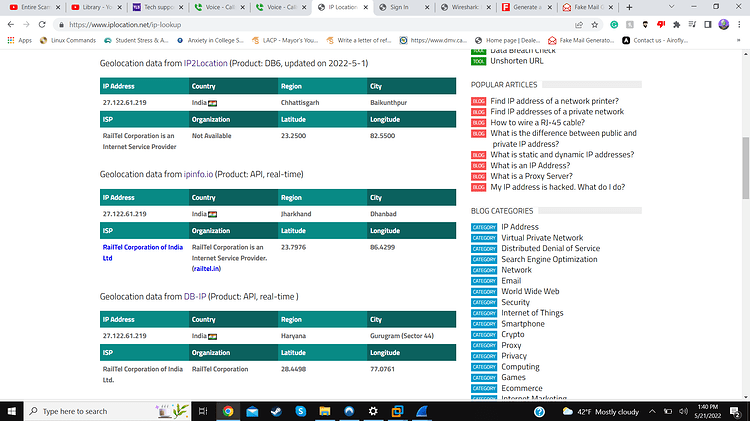Read 'Find IP address of a network printer?' article
Screen dimensions: 750x421
click(x=554, y=101)
